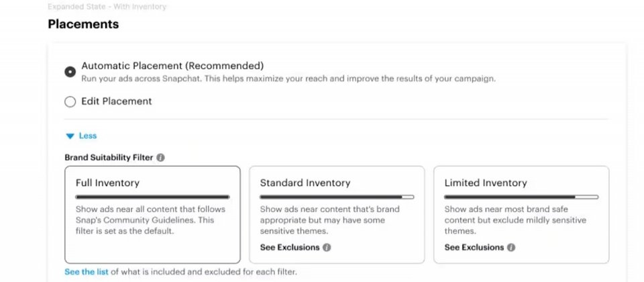Viewport: 644px width, 282px height.
Task: Click info icon next to Limited See Exclusions
Action: [511, 248]
